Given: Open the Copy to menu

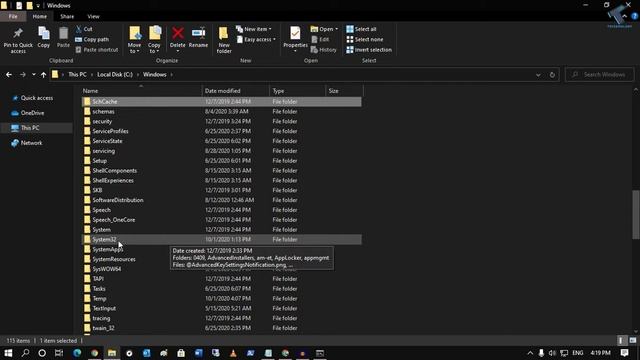Looking at the screenshot, I should (154, 40).
